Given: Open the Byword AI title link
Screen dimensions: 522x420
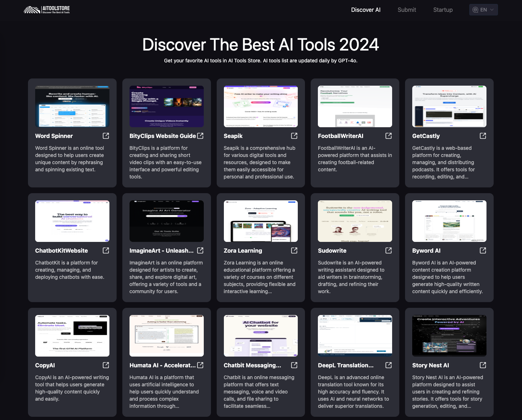Looking at the screenshot, I should 426,250.
